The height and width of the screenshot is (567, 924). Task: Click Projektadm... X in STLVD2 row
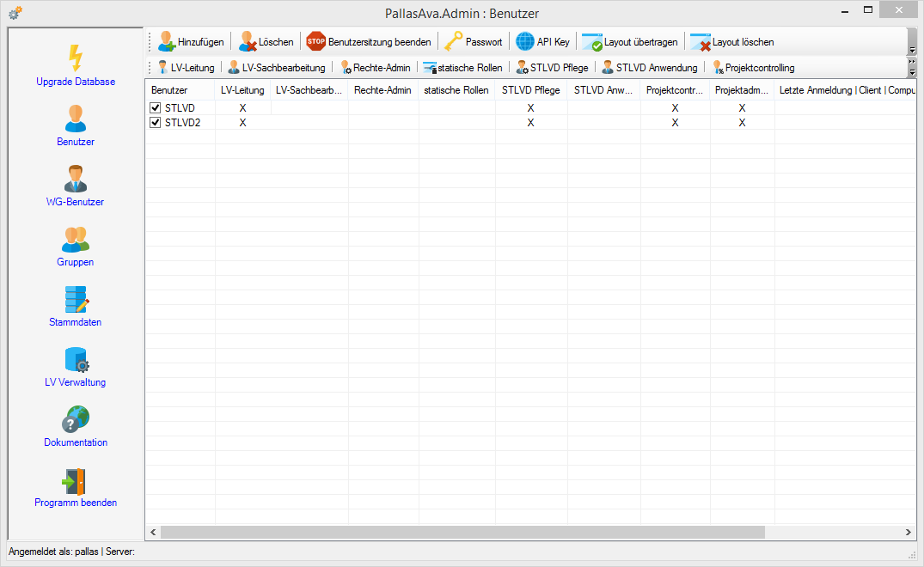743,123
